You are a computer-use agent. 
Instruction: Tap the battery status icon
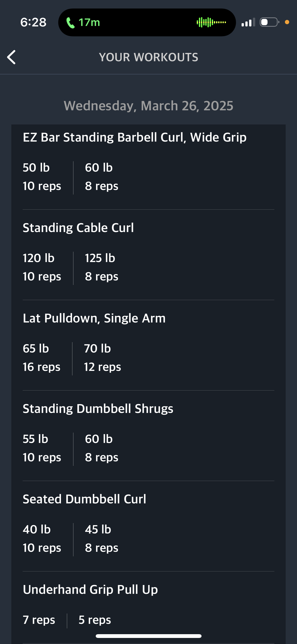point(269,22)
